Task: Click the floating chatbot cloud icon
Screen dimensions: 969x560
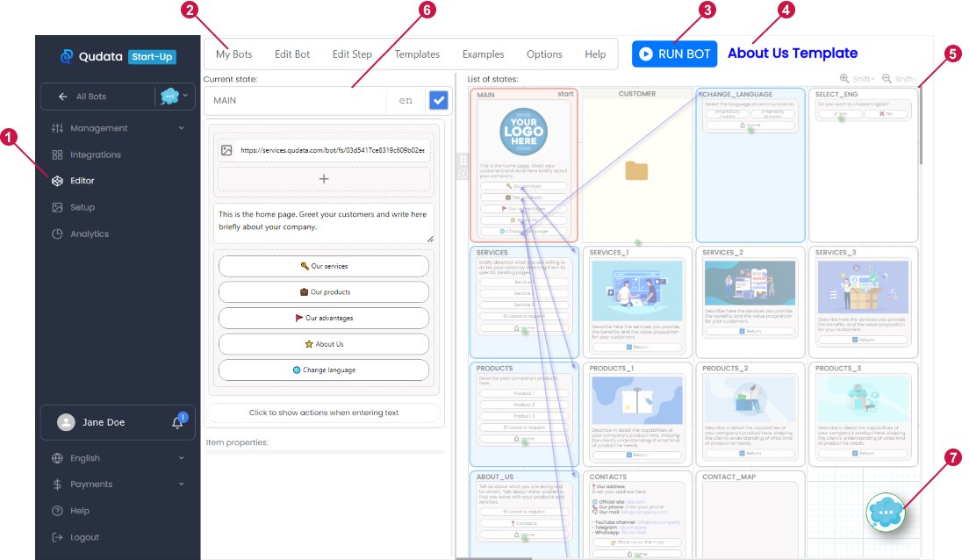Action: 886,512
